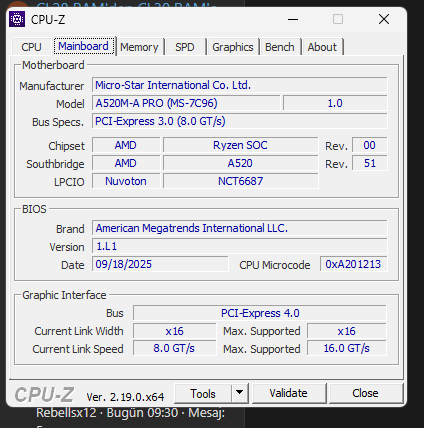Image resolution: width=424 pixels, height=428 pixels.
Task: Click the Validate button
Action: (x=288, y=393)
